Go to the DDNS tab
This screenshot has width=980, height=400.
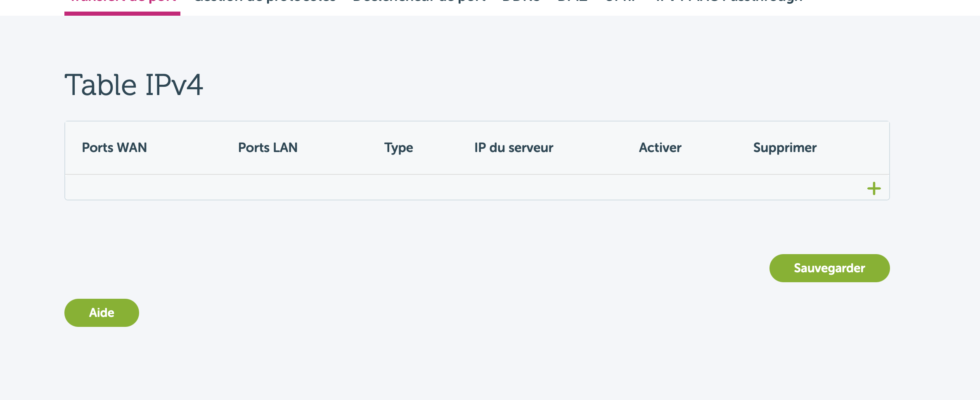coord(521,2)
